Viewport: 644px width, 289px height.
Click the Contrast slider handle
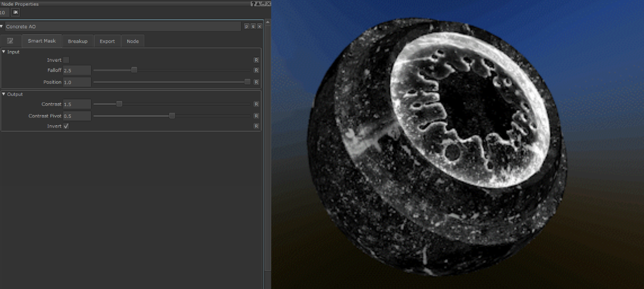119,104
